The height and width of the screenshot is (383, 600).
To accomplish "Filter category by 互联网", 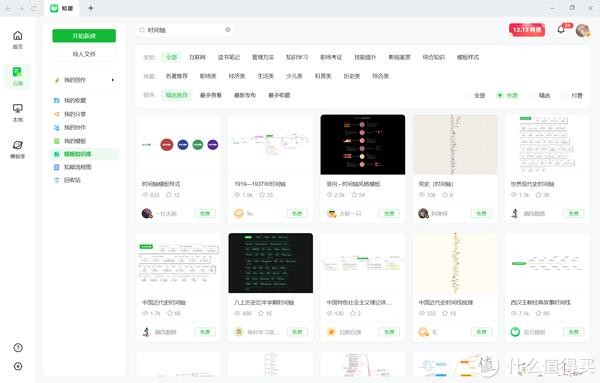I will click(x=197, y=57).
